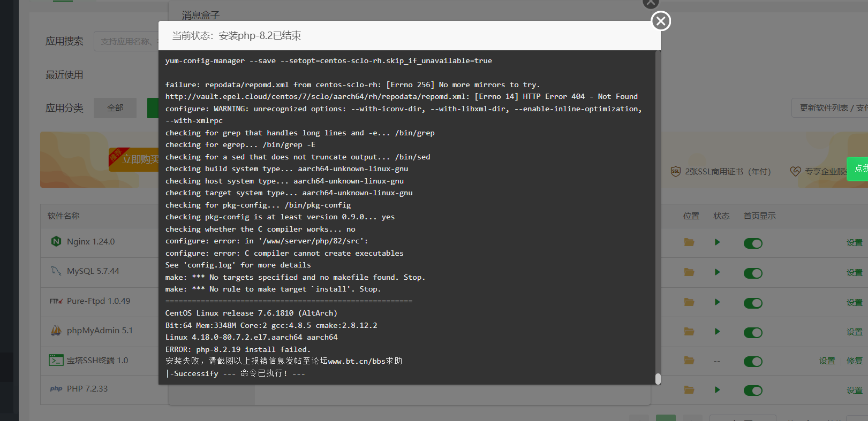Viewport: 868px width, 421px height.
Task: Click the Pure-Ftpd 1.0.49 name
Action: coord(99,301)
